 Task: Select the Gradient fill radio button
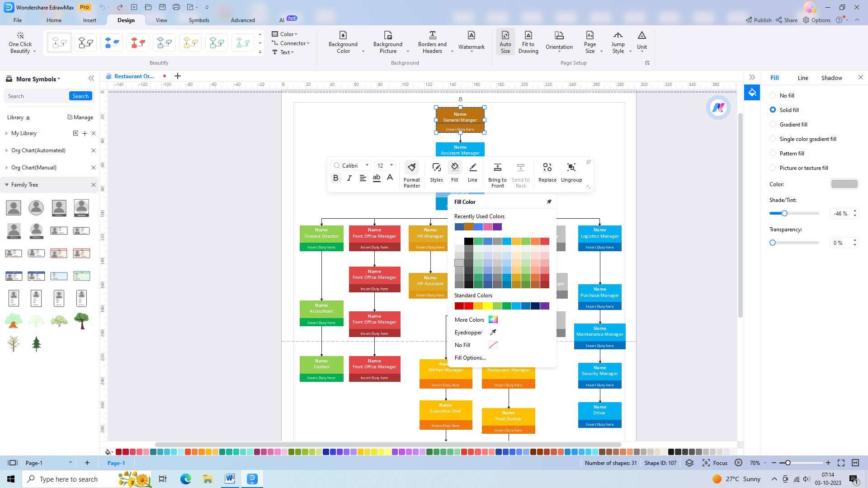(773, 124)
